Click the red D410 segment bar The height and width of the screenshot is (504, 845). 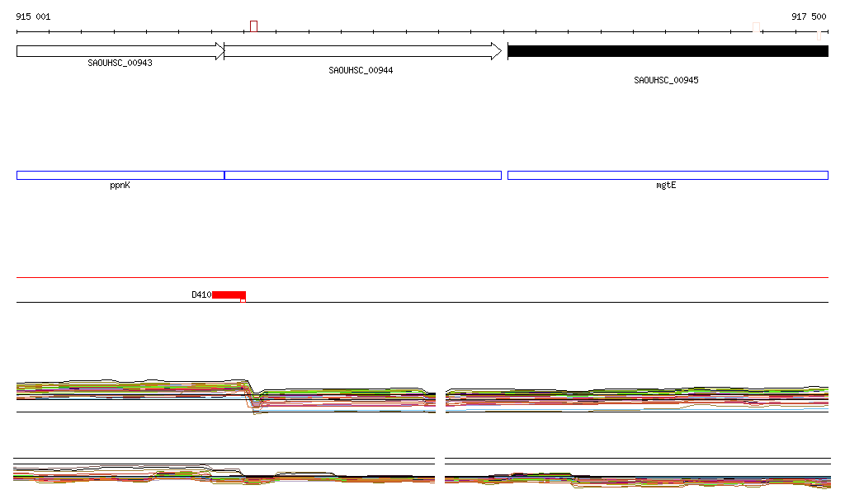[x=229, y=294]
